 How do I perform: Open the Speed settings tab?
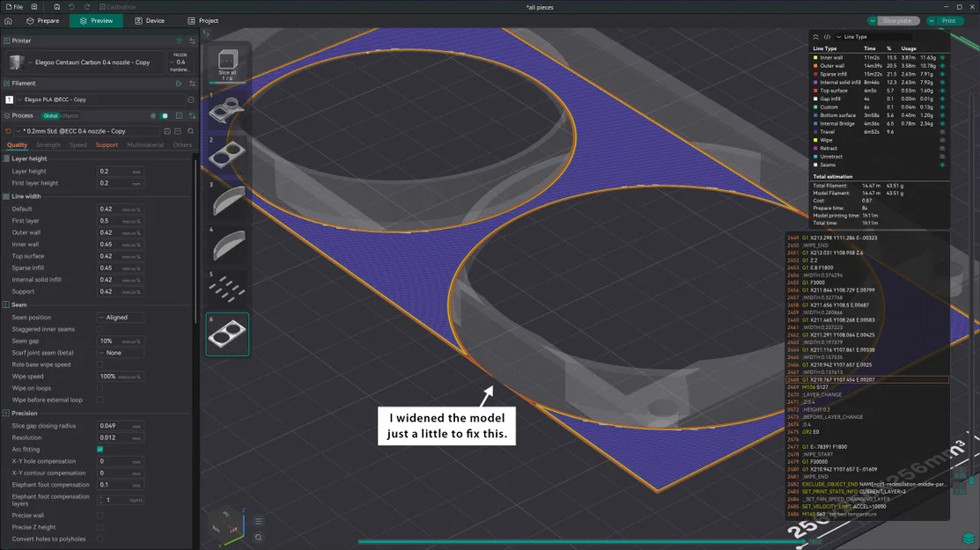point(78,145)
